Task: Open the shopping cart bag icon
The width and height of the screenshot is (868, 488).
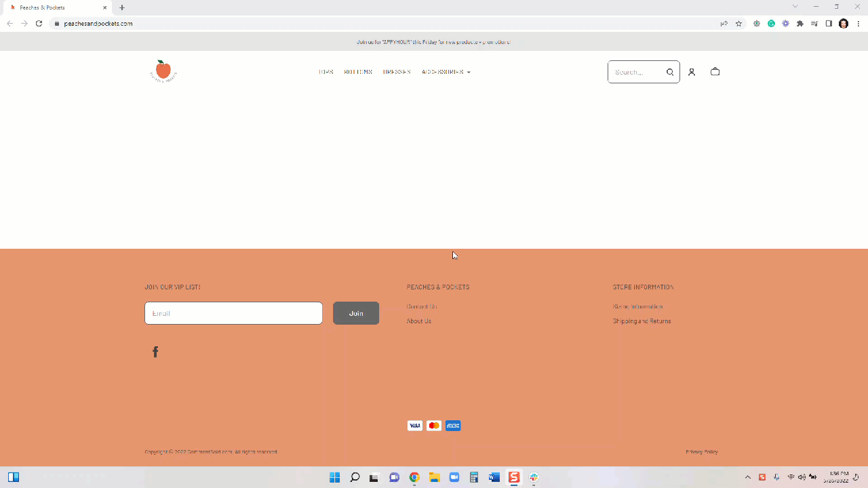Action: pyautogui.click(x=715, y=72)
